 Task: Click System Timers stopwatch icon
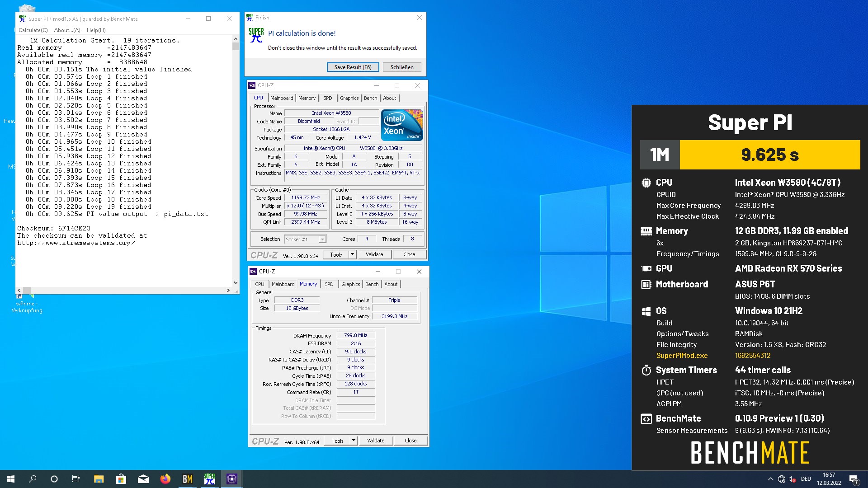pos(646,370)
